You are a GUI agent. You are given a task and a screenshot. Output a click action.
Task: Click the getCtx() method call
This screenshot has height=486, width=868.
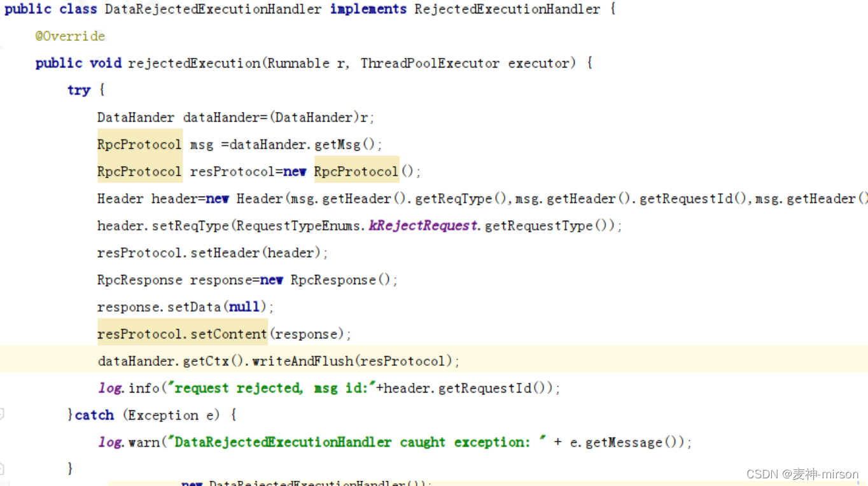coord(214,361)
